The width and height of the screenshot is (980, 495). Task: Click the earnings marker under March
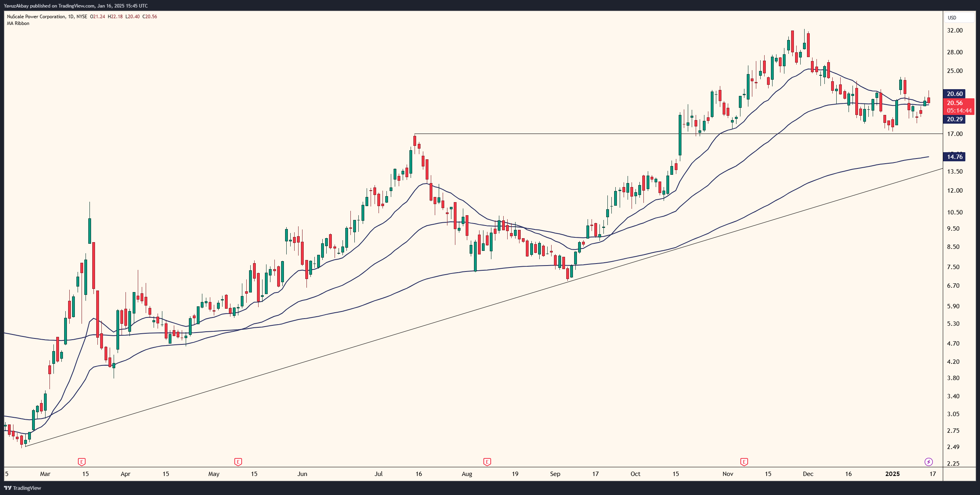click(81, 461)
